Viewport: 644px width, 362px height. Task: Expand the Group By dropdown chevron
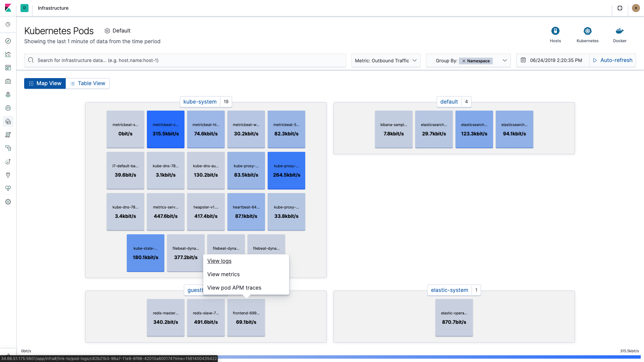[x=504, y=61]
